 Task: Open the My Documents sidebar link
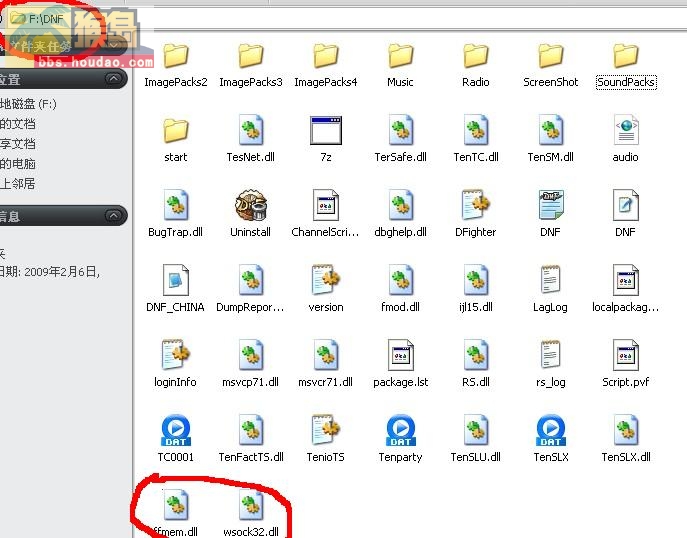coord(18,124)
